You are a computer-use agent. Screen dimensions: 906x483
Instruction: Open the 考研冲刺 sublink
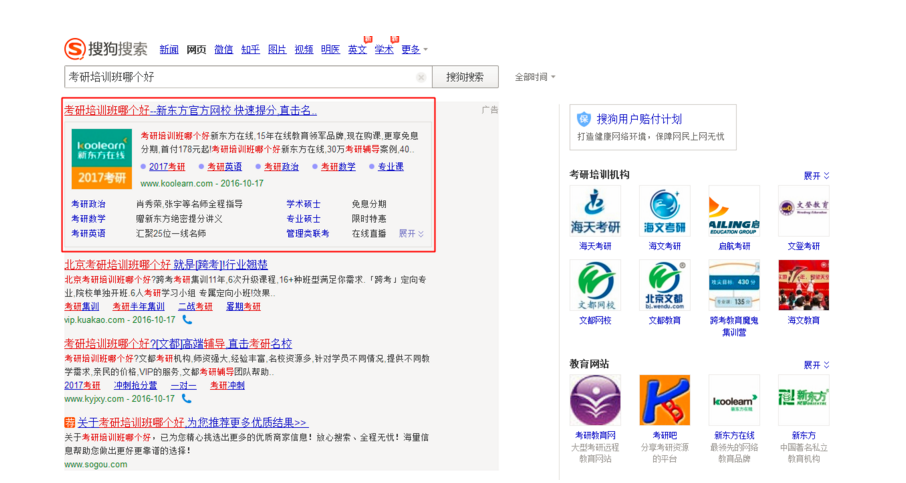pos(227,385)
